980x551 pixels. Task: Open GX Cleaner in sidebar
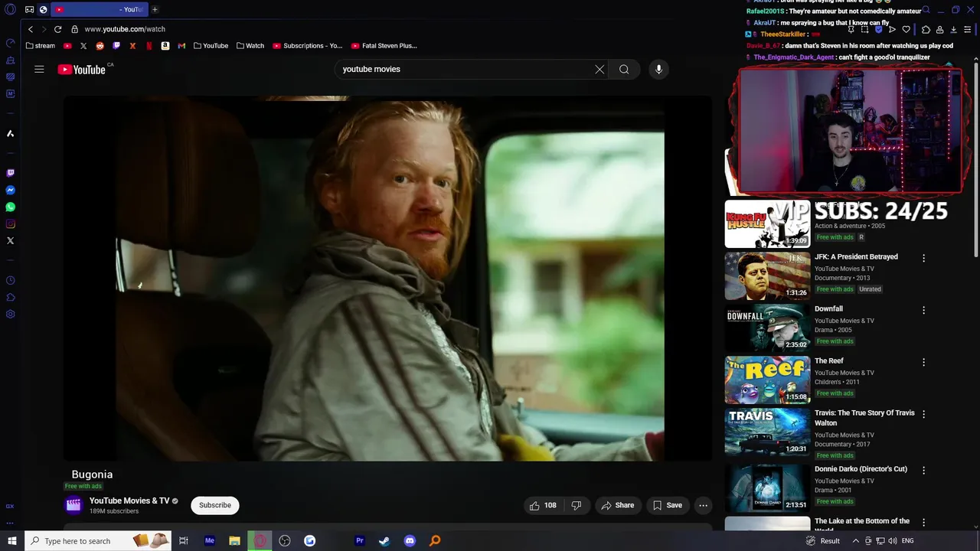[10, 60]
